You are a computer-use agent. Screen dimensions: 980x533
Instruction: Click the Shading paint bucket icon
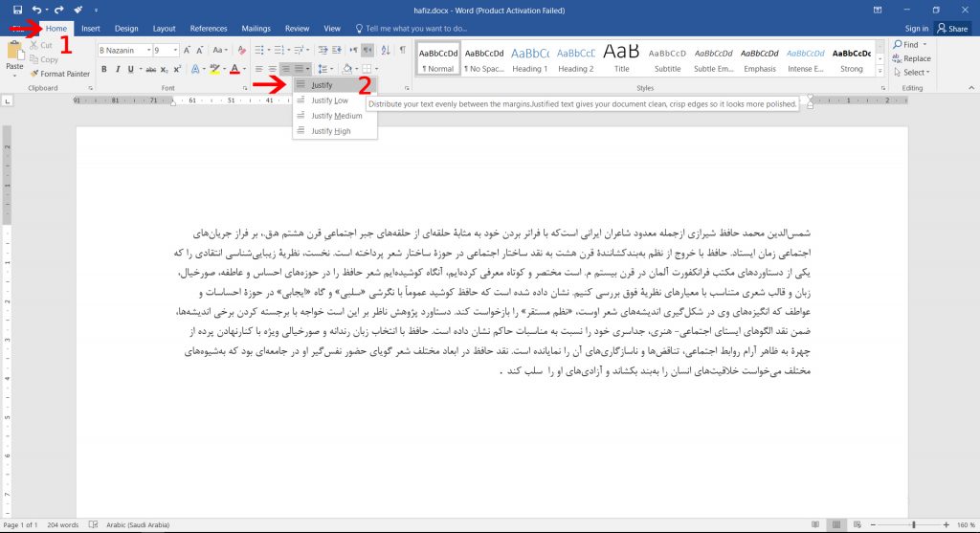point(347,69)
